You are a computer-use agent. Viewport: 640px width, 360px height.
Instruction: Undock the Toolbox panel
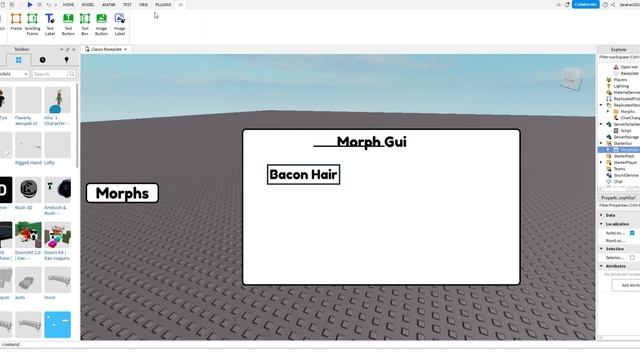pos(68,49)
